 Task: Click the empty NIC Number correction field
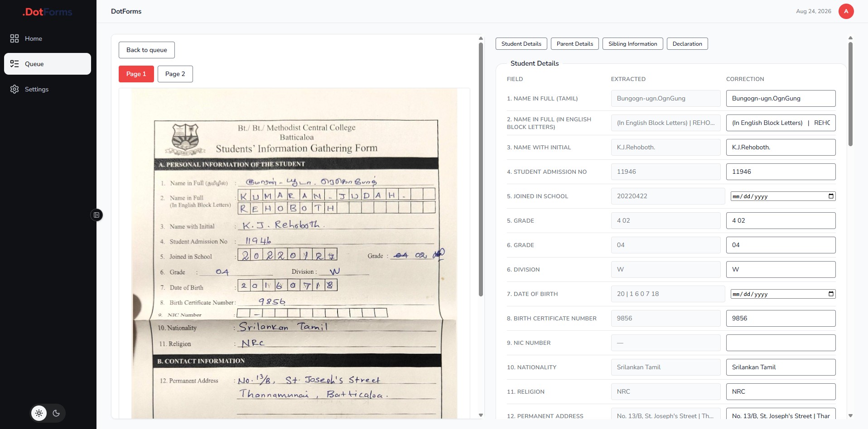(x=781, y=343)
